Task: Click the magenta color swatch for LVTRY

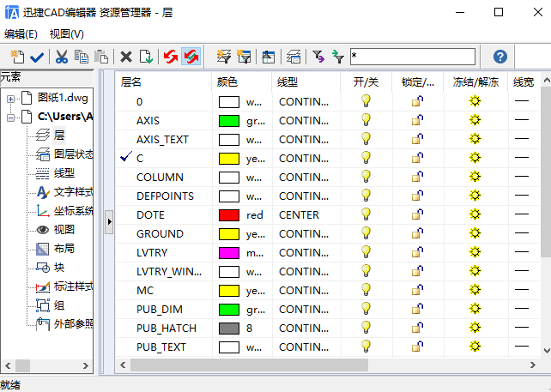Action: coord(229,253)
